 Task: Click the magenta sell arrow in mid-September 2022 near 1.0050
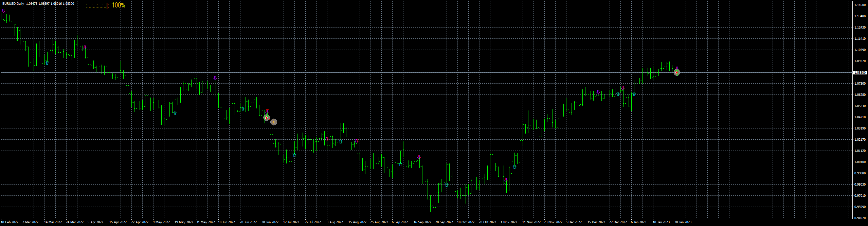coord(419,157)
